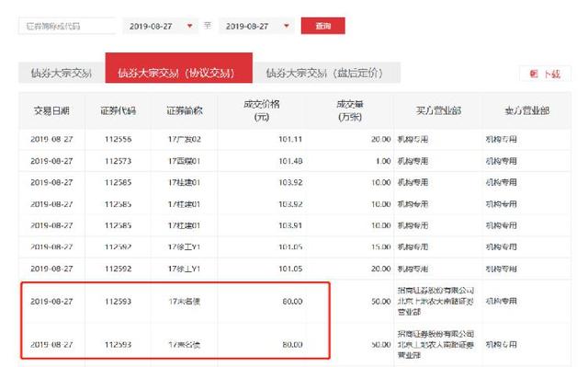Click the price 101.48
588x367 pixels.
(x=290, y=161)
